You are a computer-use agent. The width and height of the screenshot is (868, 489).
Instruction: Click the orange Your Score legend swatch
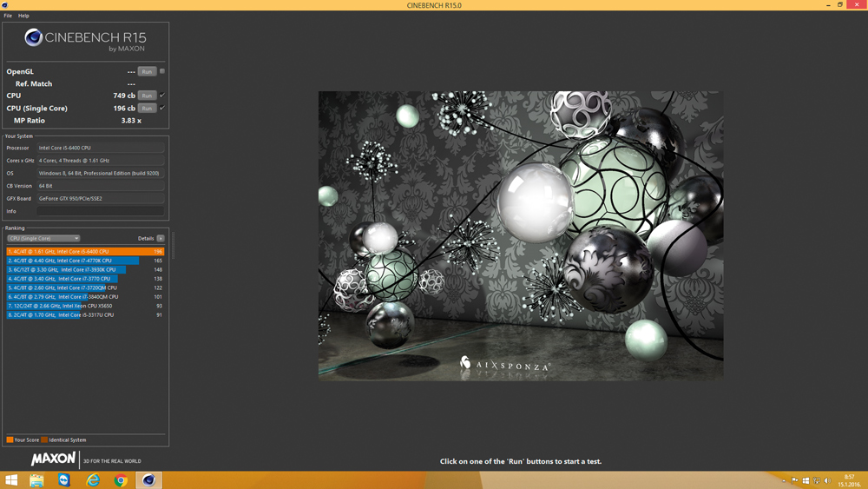pyautogui.click(x=10, y=439)
